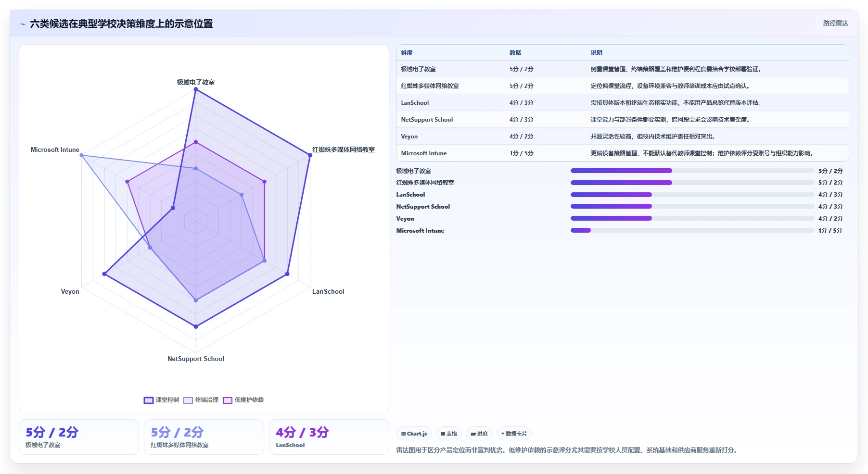
Task: Click the 表格 tag
Action: pyautogui.click(x=449, y=434)
